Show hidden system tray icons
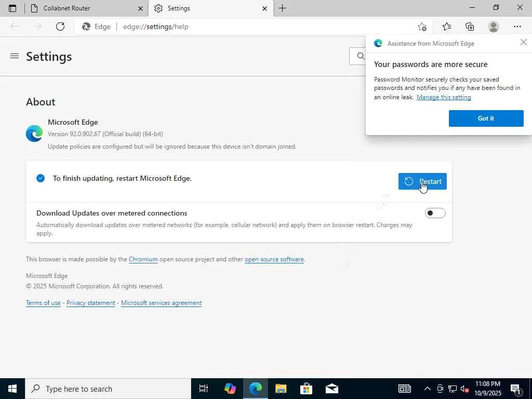 428,389
